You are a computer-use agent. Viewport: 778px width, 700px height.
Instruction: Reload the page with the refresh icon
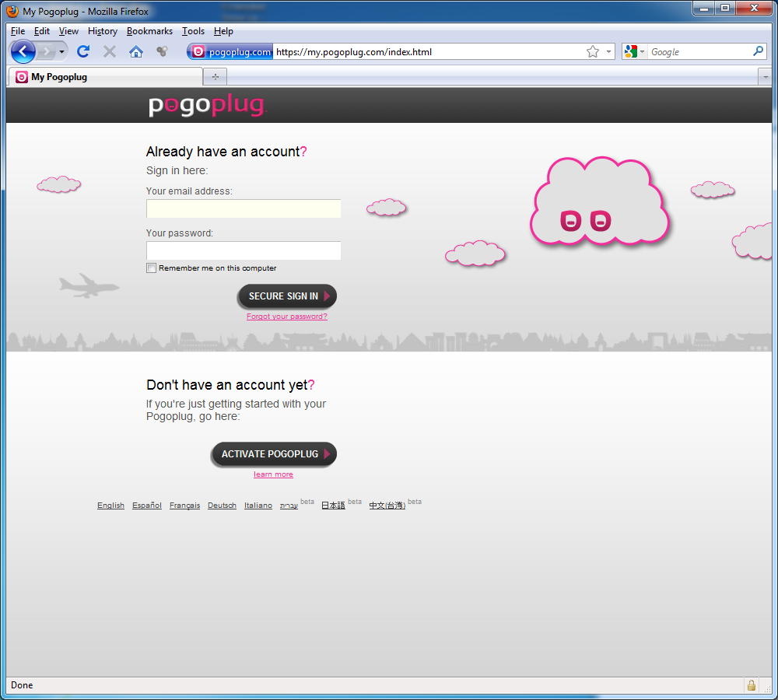pyautogui.click(x=83, y=51)
